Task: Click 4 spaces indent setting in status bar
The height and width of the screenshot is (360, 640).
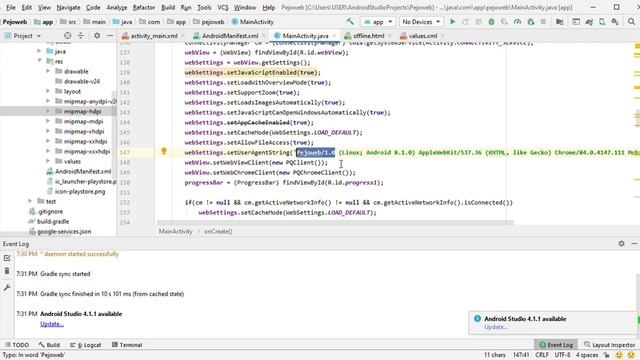Action: click(587, 355)
